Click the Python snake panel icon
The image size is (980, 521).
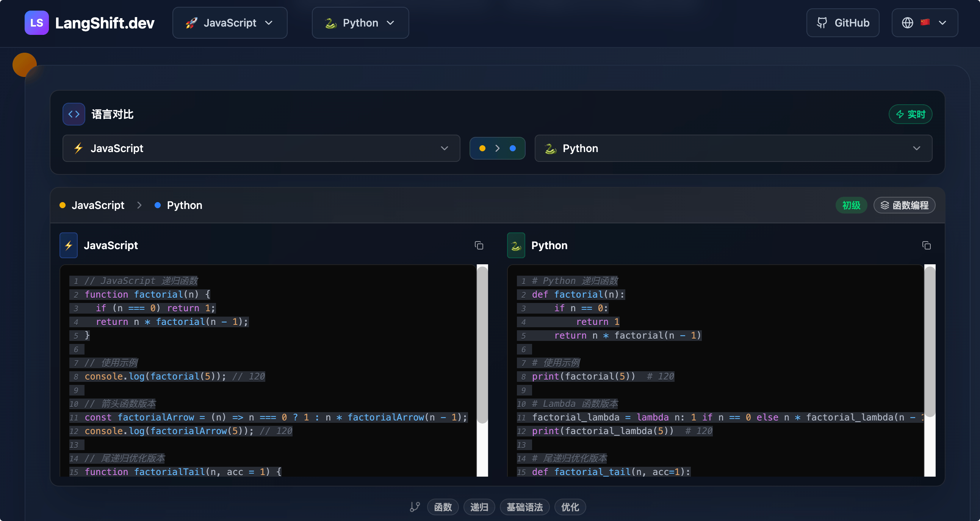[516, 245]
